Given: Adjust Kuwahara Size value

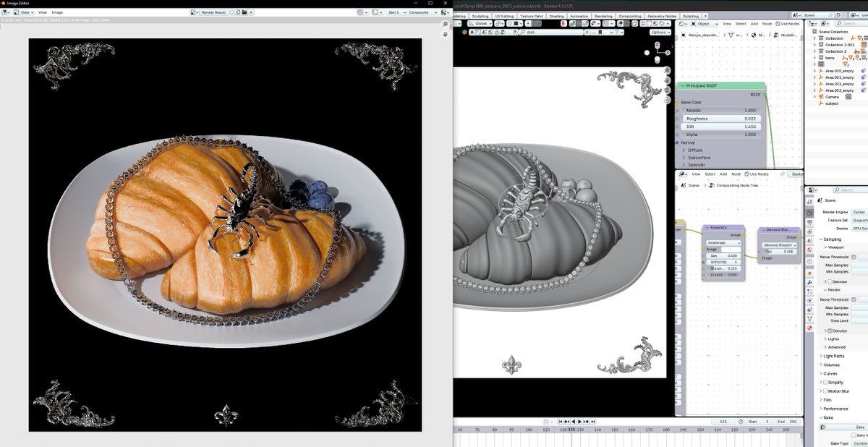Looking at the screenshot, I should (x=723, y=255).
